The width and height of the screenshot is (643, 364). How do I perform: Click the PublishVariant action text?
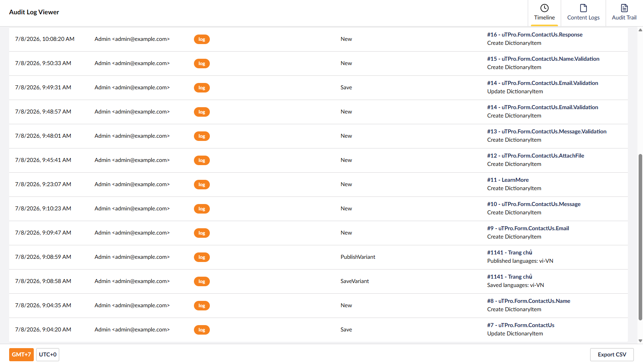(x=358, y=257)
